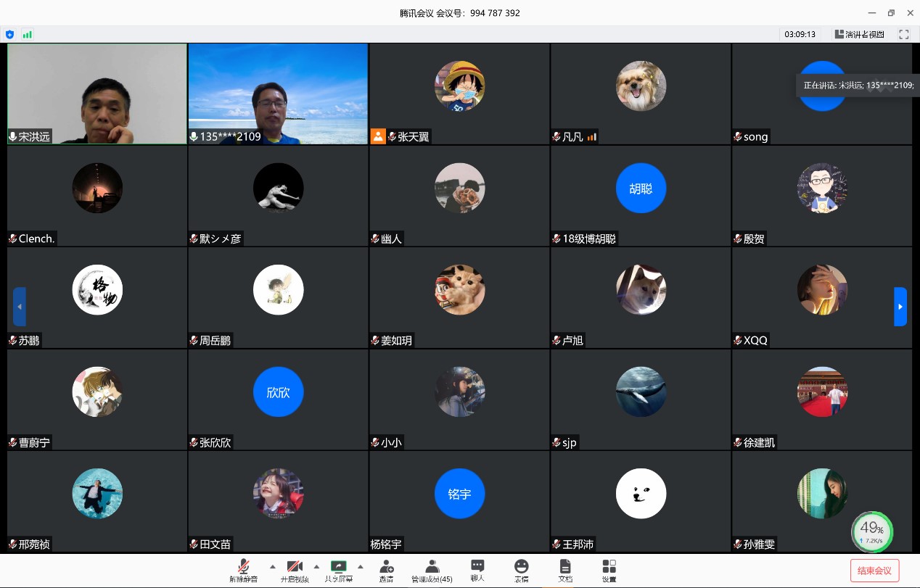The image size is (920, 588).
Task: Check network status green signal bars icon
Action: coord(28,34)
